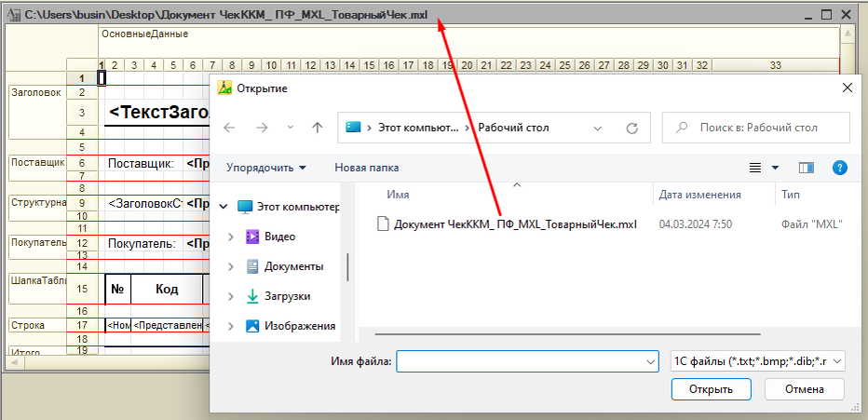Click the Отмена button
Image resolution: width=868 pixels, height=420 pixels.
(805, 389)
